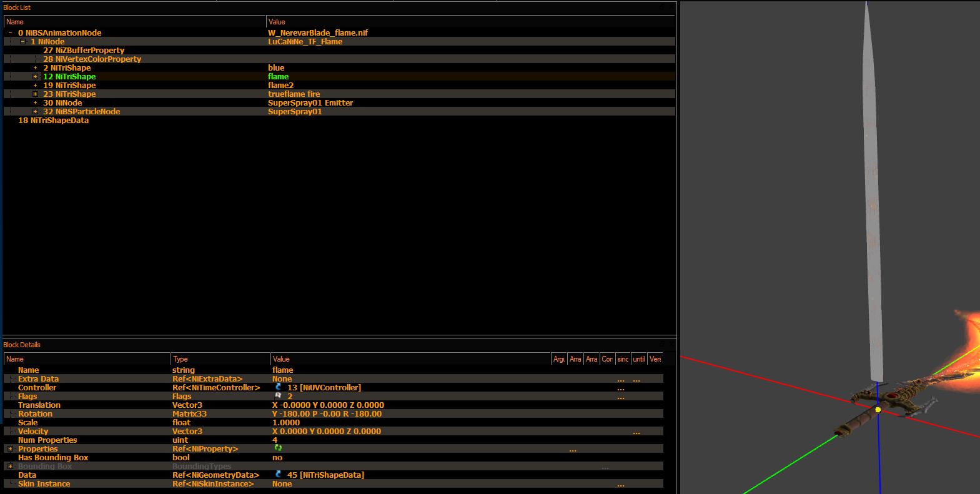Click the until column header
This screenshot has width=980, height=494.
pos(639,359)
